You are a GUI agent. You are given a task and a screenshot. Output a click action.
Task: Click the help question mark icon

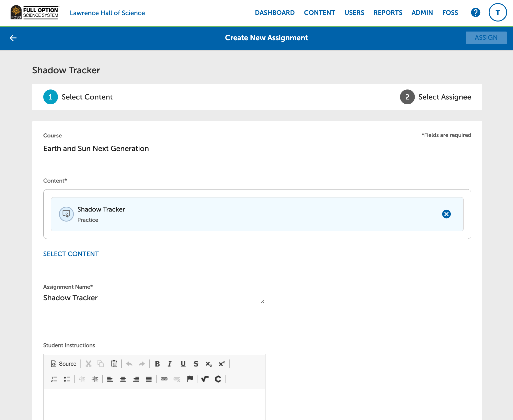pyautogui.click(x=475, y=12)
